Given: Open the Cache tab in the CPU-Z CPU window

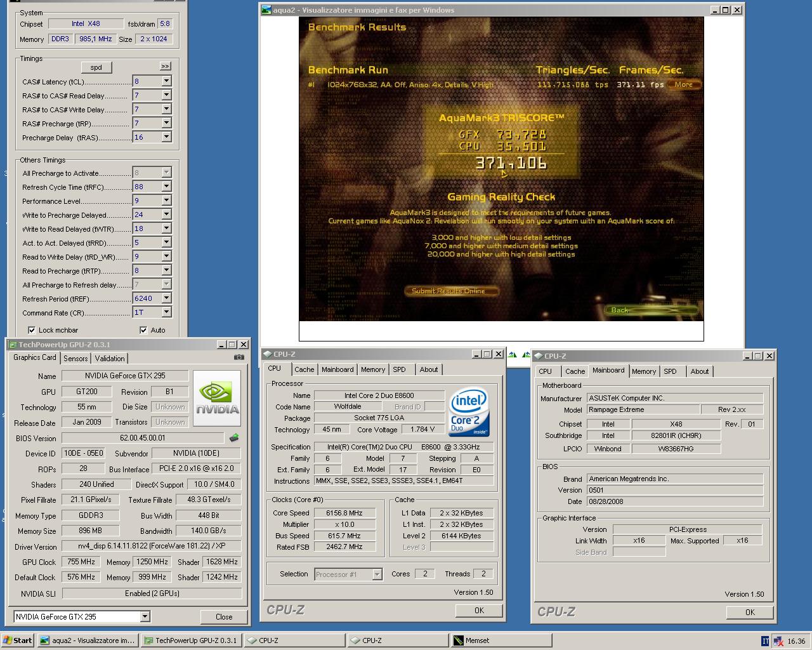Looking at the screenshot, I should (304, 369).
